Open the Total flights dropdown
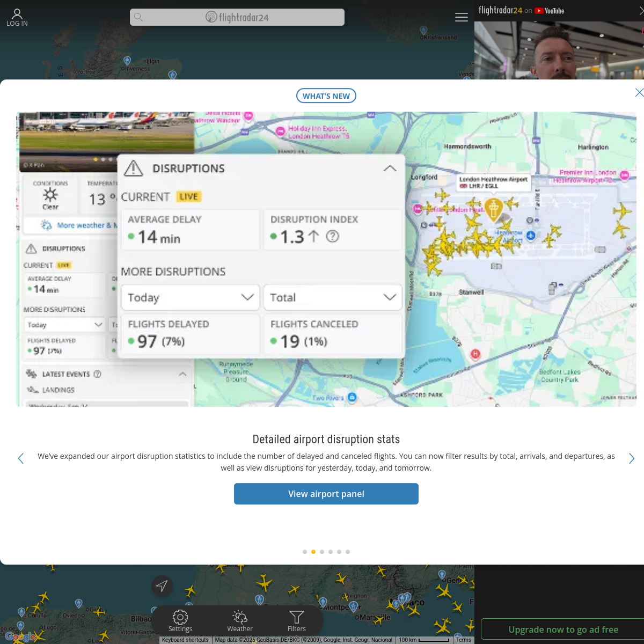Viewport: 644px width, 644px height. click(x=332, y=297)
